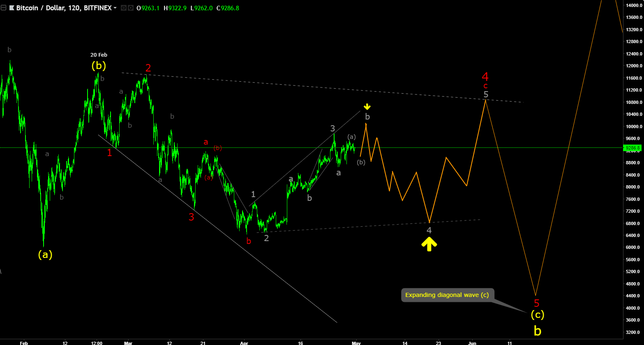644x345 pixels.
Task: Select the grey 2 label near the April low
Action: pyautogui.click(x=266, y=238)
